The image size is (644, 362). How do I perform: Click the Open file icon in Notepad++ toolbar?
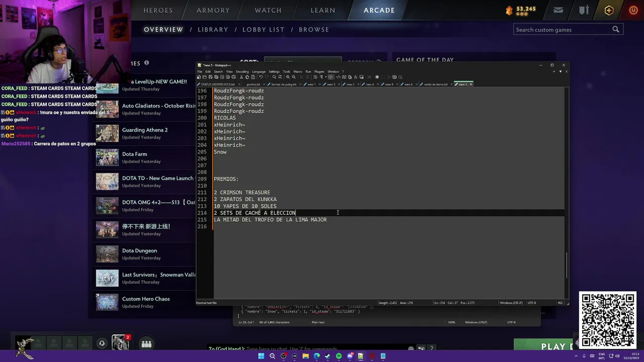point(205,77)
